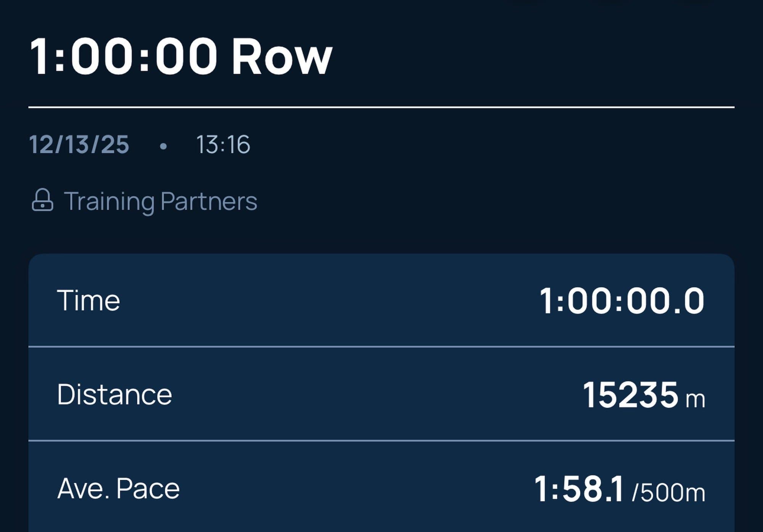The image size is (763, 532).
Task: Click the lock privacy icon
Action: pos(42,200)
